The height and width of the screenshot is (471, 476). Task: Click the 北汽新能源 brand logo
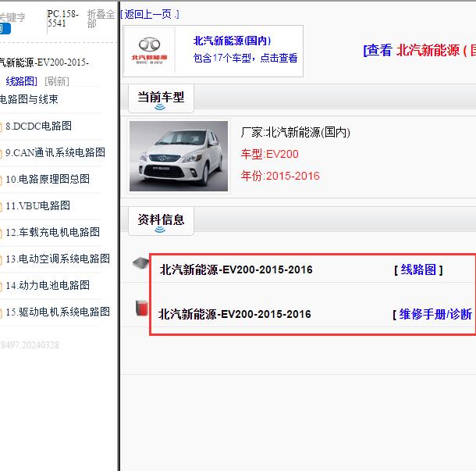click(x=149, y=51)
